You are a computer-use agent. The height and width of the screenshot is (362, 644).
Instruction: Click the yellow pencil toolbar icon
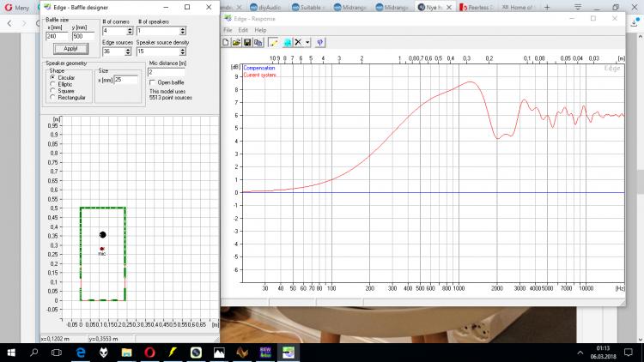pos(273,41)
